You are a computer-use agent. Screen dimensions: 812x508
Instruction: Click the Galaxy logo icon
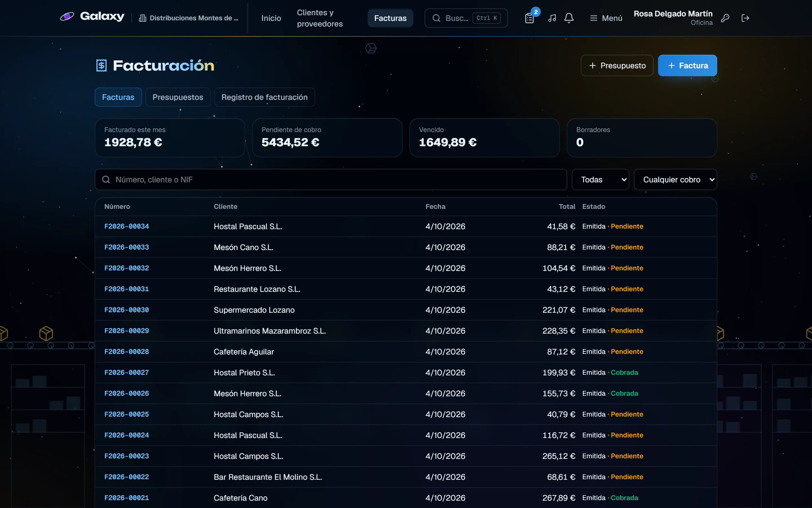click(67, 16)
